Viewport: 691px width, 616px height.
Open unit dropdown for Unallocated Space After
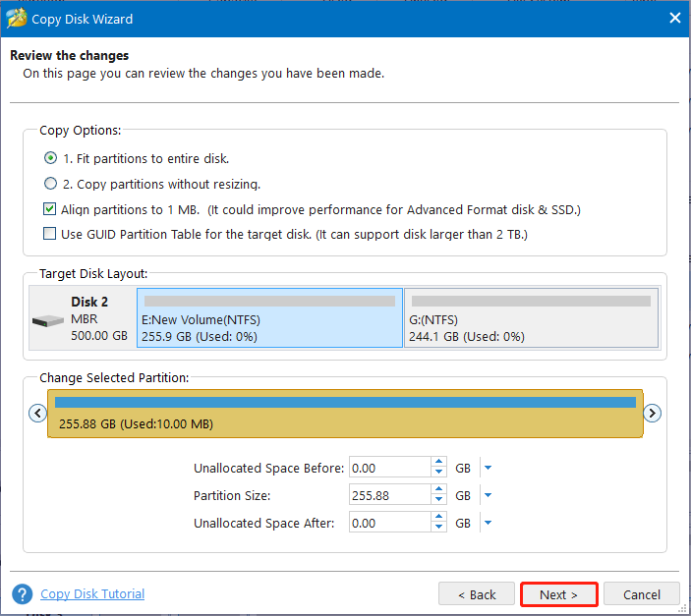coord(488,523)
